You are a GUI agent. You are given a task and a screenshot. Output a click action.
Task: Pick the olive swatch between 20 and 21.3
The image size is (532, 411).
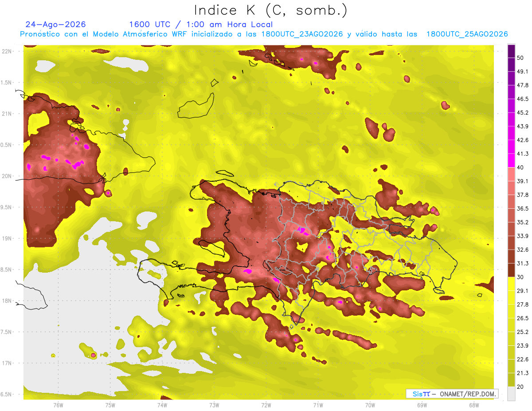[x=511, y=380]
